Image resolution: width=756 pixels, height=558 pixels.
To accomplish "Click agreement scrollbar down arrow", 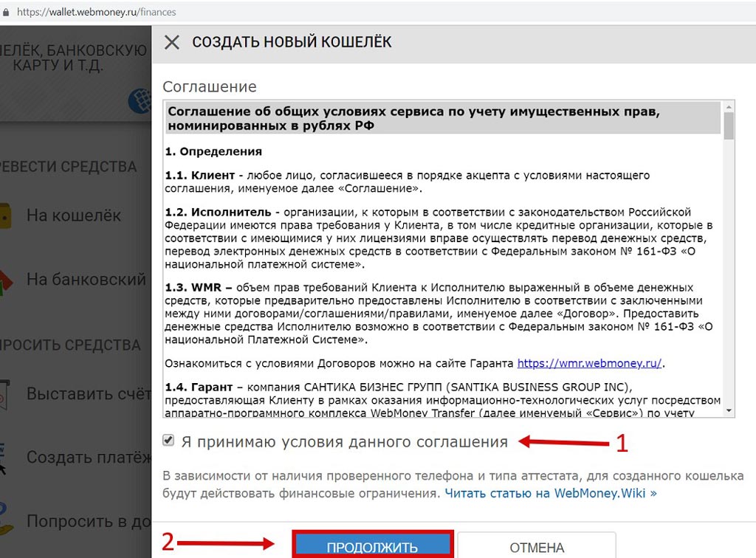I will coord(729,410).
